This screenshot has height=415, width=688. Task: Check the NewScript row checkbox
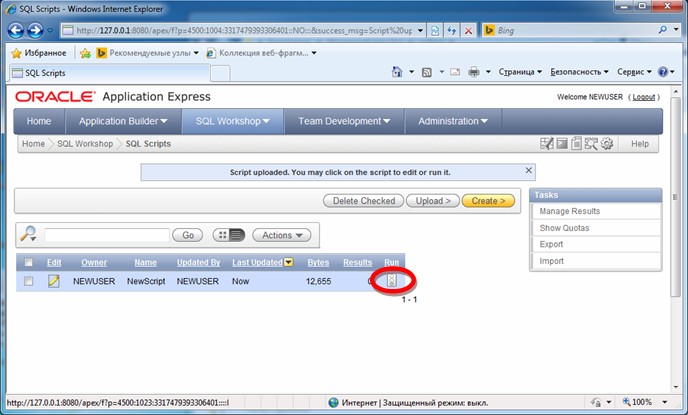click(28, 281)
